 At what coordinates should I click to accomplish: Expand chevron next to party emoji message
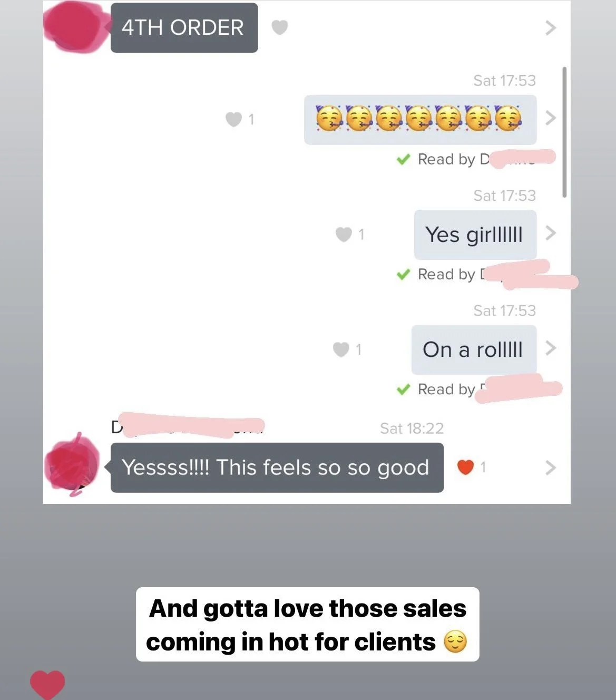coord(551,118)
